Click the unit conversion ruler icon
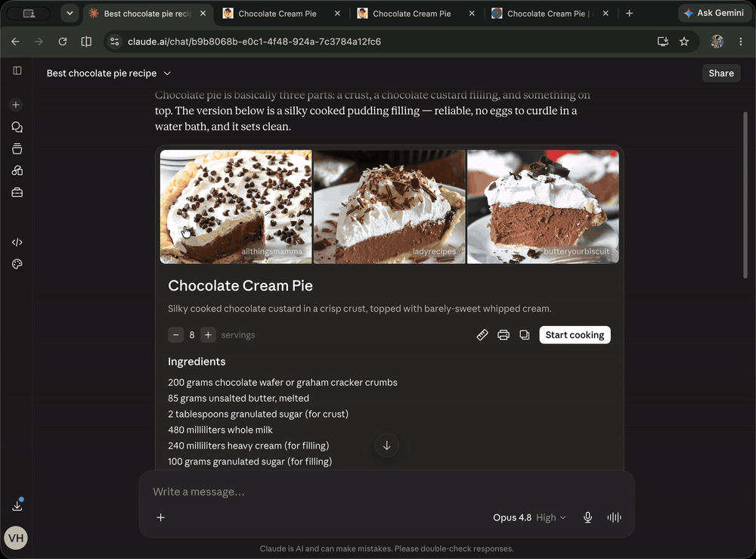This screenshot has height=559, width=756. click(482, 335)
